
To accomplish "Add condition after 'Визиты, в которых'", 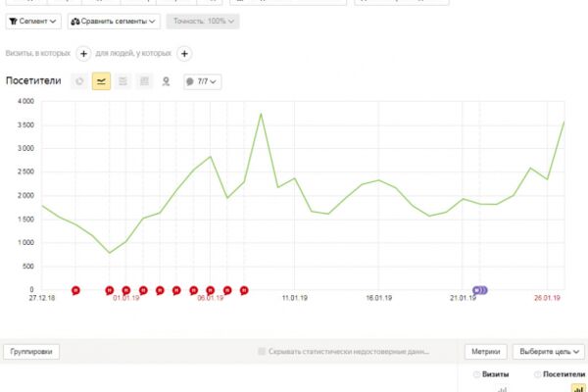I will tap(83, 54).
